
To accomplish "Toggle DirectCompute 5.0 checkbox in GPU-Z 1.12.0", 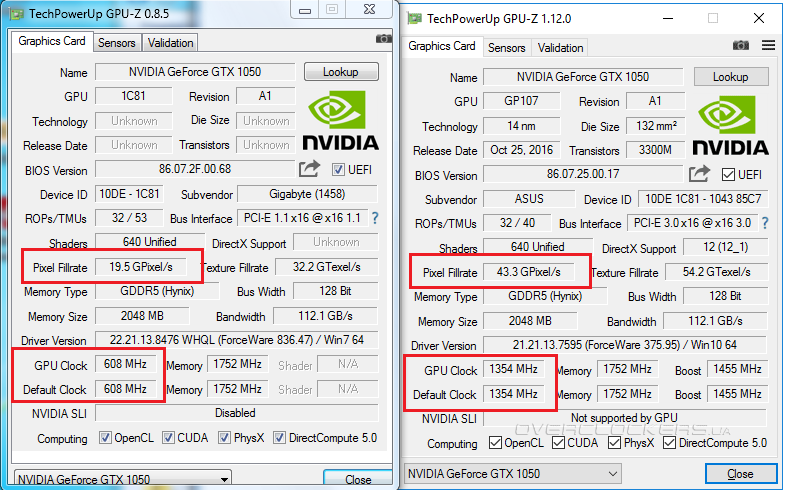I will pos(669,443).
